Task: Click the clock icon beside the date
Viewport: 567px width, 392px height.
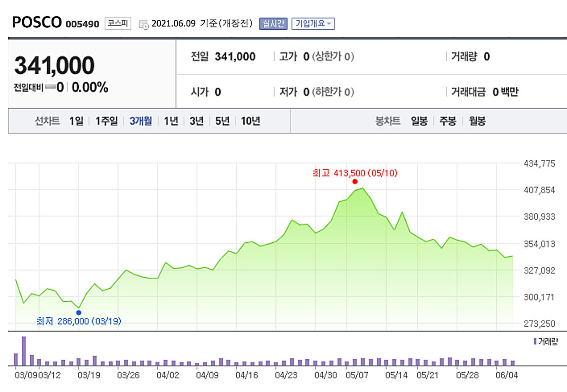Action: pyautogui.click(x=144, y=24)
